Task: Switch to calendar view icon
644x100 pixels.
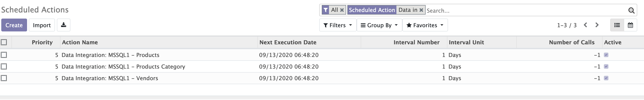Action: [630, 25]
